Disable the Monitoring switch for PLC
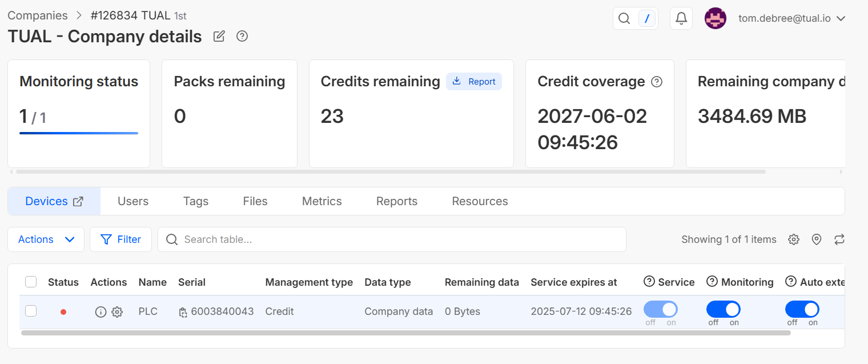 point(723,310)
